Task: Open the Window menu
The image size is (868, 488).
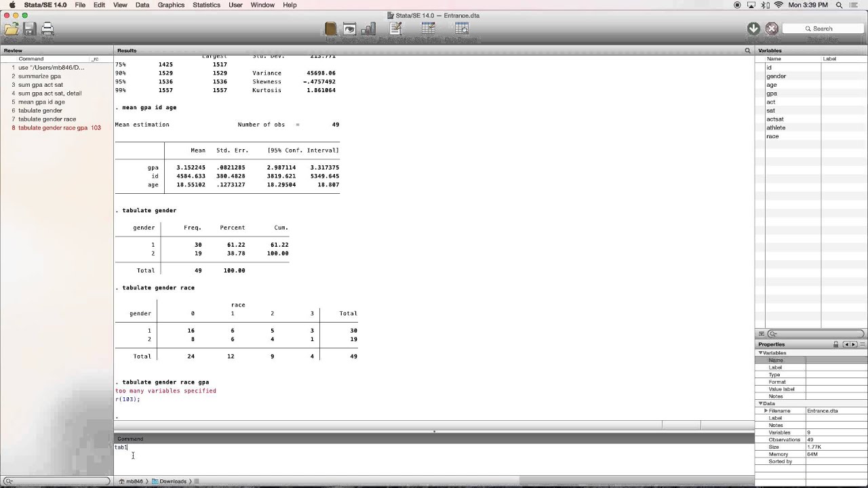Action: coord(262,5)
